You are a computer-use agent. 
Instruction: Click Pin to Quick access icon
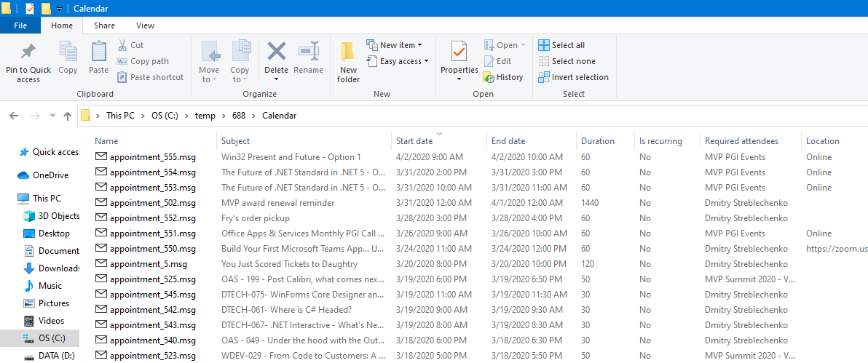[28, 52]
